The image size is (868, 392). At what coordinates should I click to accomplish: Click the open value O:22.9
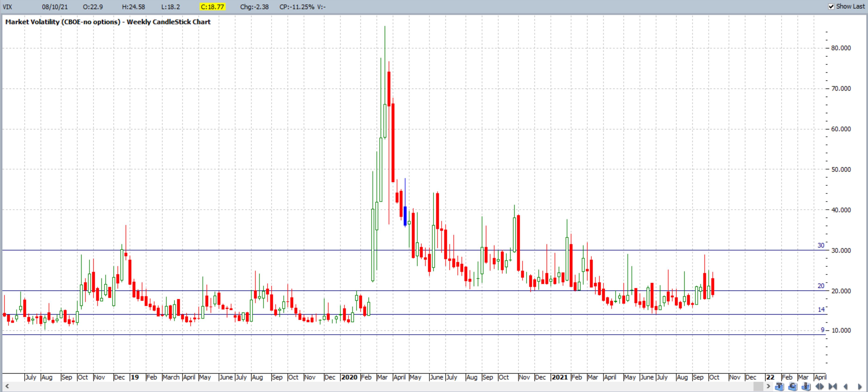tap(93, 7)
